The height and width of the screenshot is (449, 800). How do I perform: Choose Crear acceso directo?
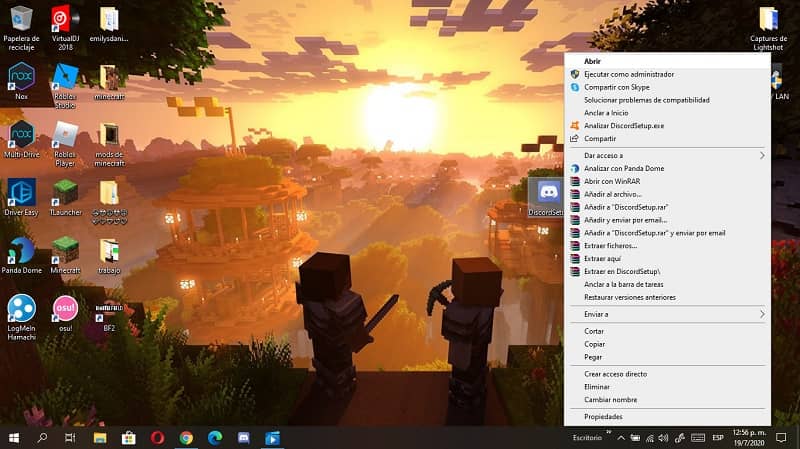[x=667, y=374]
